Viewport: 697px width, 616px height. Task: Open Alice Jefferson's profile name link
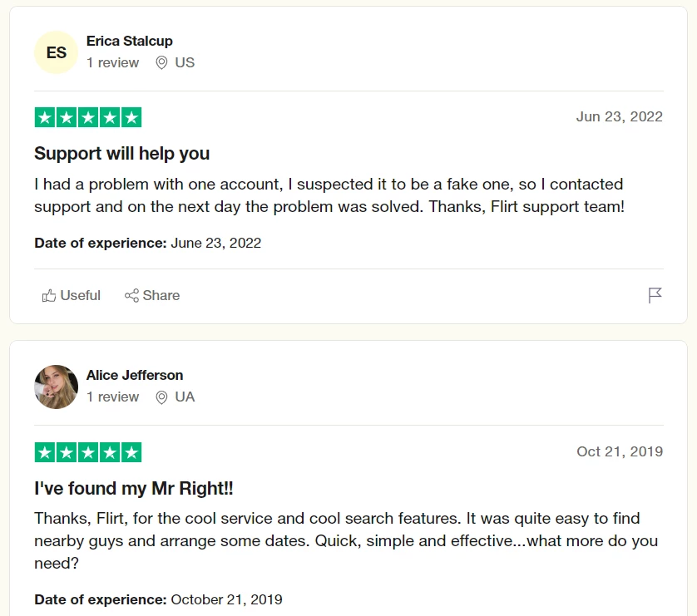135,375
